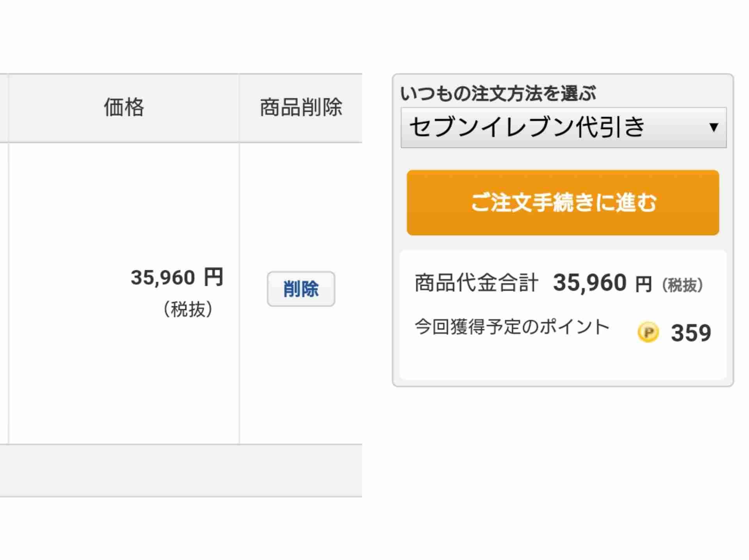Screen dimensions: 749x560
Task: Click the 価格 column header
Action: point(124,107)
